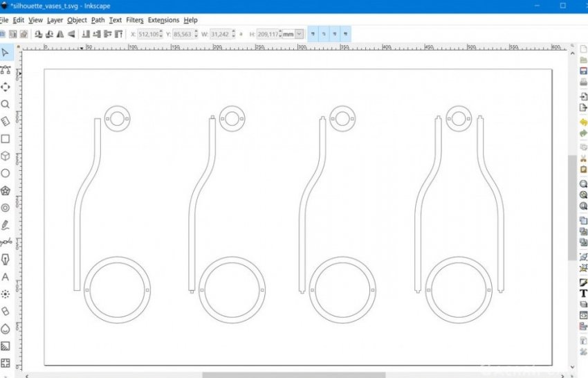The image size is (588, 378).
Task: Select the Rectangle drawing tool
Action: click(6, 139)
